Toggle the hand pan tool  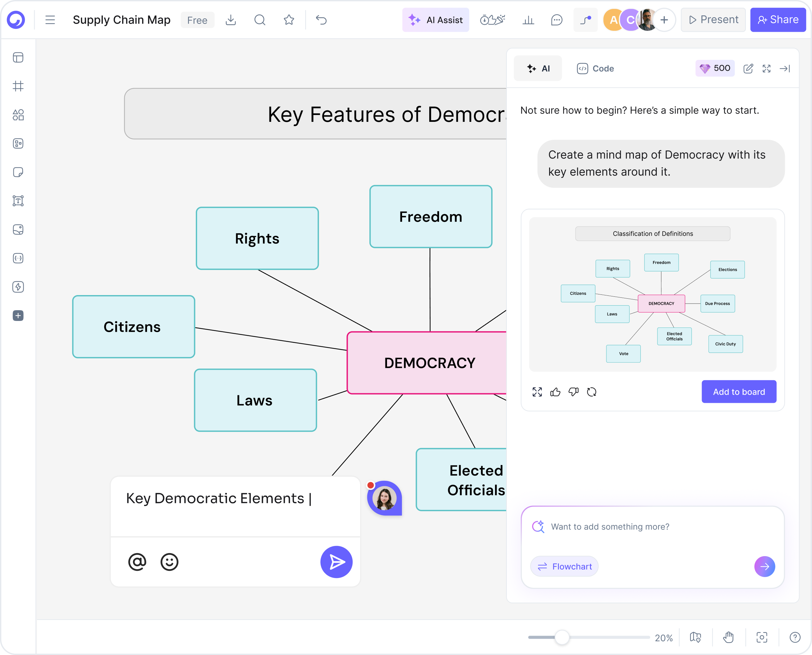(729, 638)
